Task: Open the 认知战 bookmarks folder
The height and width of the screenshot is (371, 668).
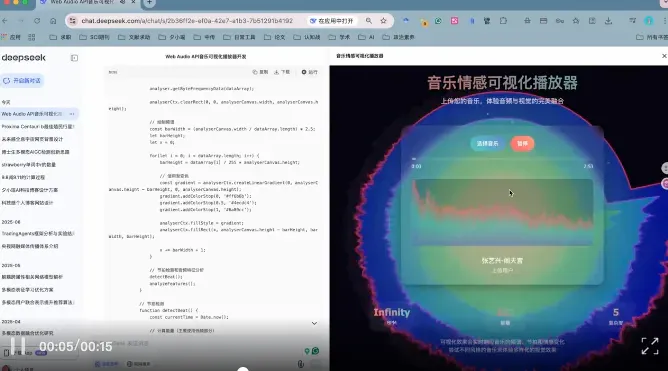Action: pyautogui.click(x=306, y=37)
